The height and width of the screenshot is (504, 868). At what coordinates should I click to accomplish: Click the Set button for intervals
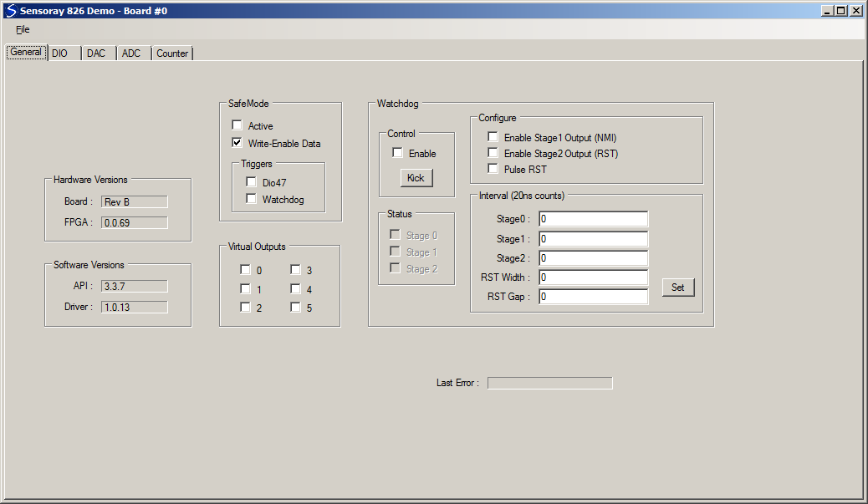coord(678,288)
